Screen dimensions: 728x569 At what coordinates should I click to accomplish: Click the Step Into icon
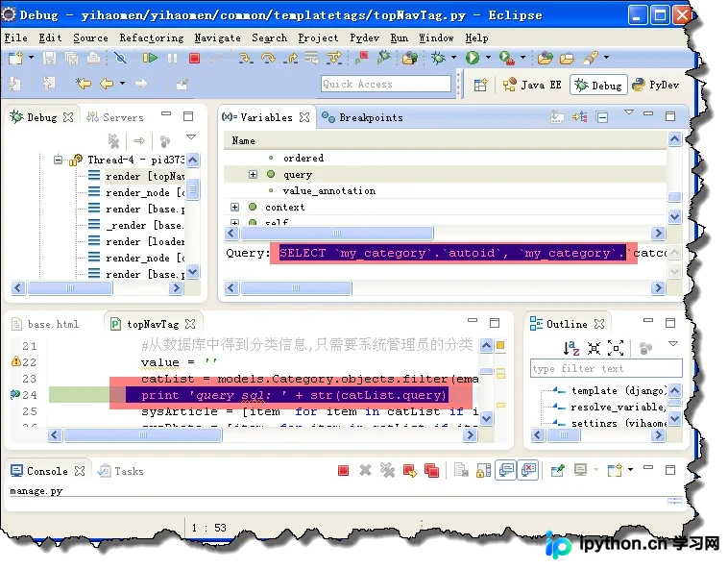[246, 58]
